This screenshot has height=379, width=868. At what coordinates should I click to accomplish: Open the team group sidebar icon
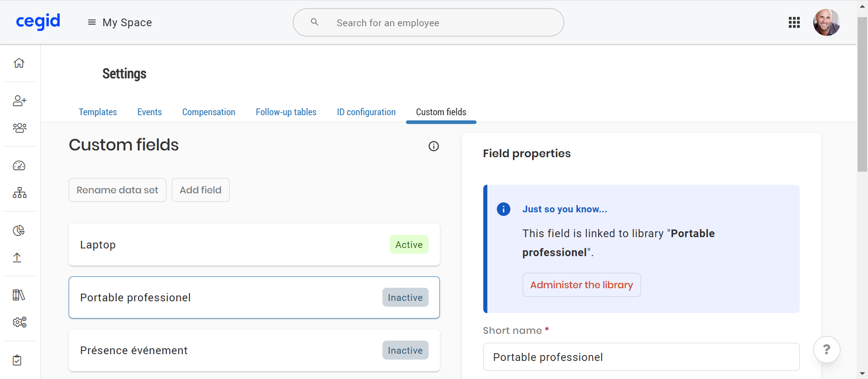point(19,128)
